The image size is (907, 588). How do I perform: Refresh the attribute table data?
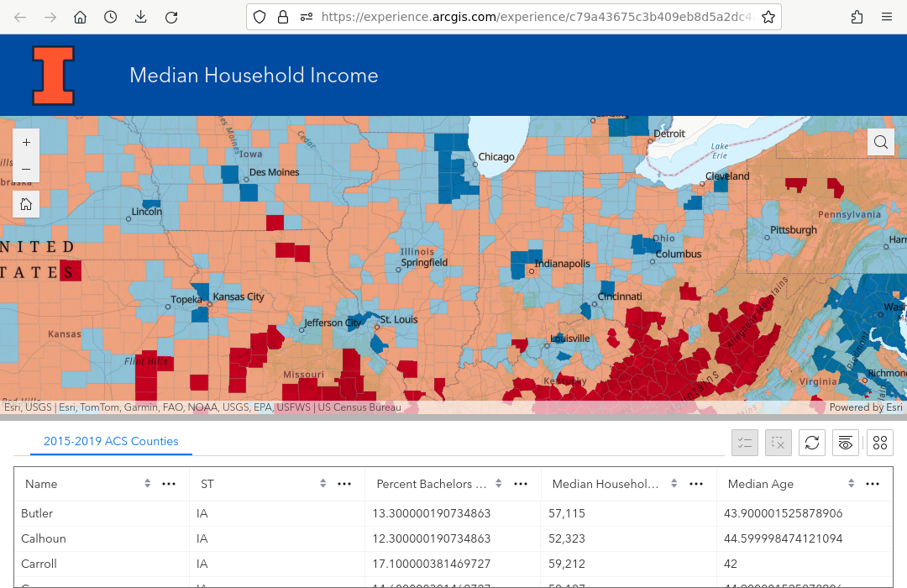[x=811, y=443]
